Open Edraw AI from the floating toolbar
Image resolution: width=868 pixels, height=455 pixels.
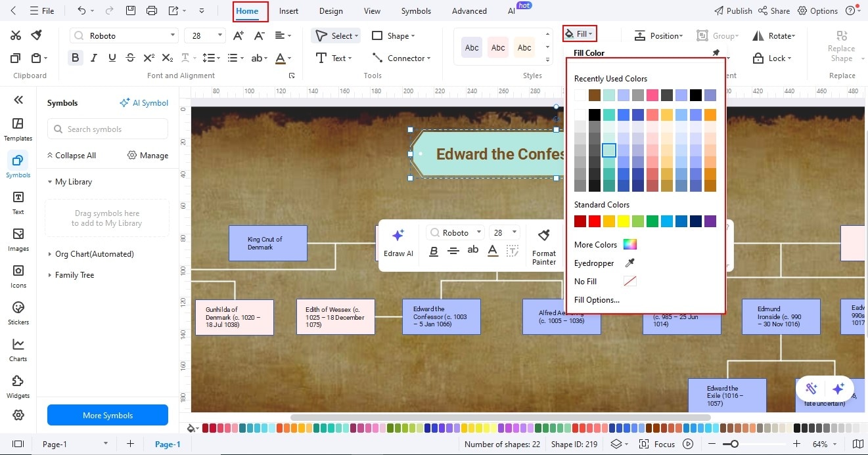click(x=398, y=244)
